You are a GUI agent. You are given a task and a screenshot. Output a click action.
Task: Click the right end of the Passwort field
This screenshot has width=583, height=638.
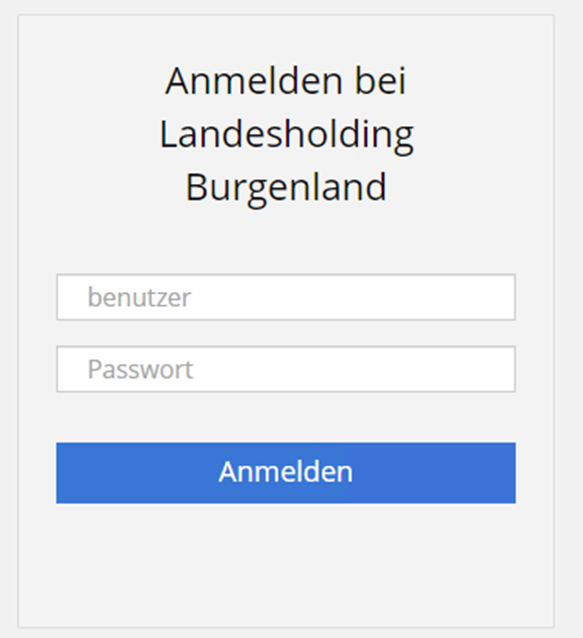tap(500, 369)
